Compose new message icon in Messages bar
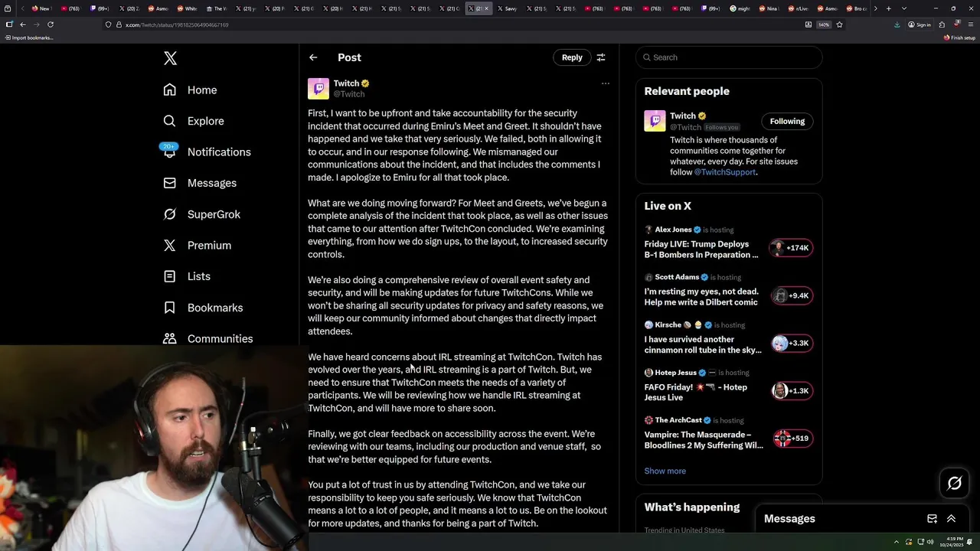 click(932, 519)
